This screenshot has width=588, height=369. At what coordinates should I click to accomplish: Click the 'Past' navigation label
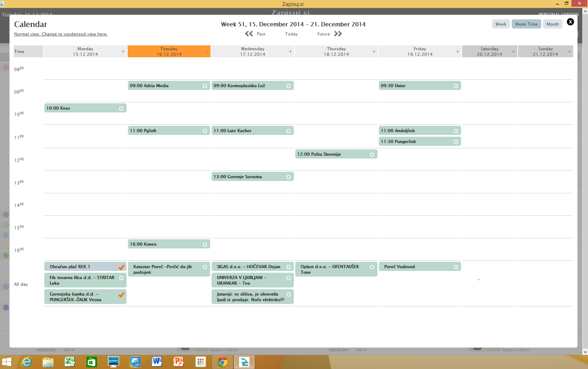point(261,34)
